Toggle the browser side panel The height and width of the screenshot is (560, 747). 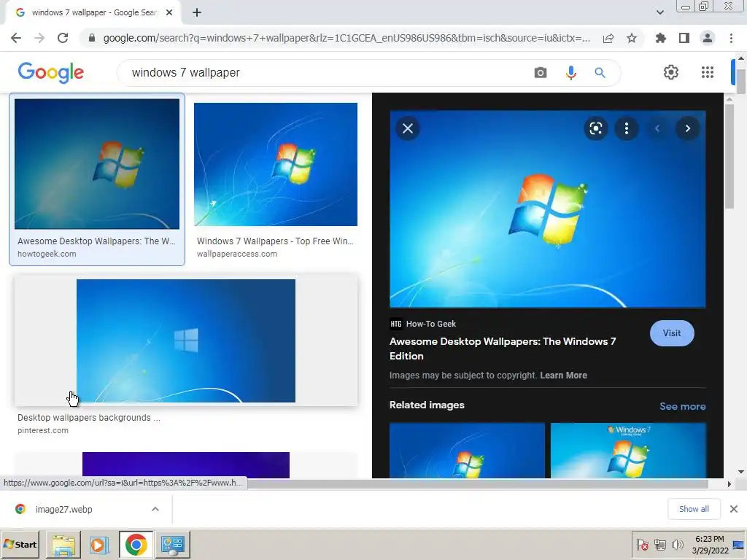[684, 38]
